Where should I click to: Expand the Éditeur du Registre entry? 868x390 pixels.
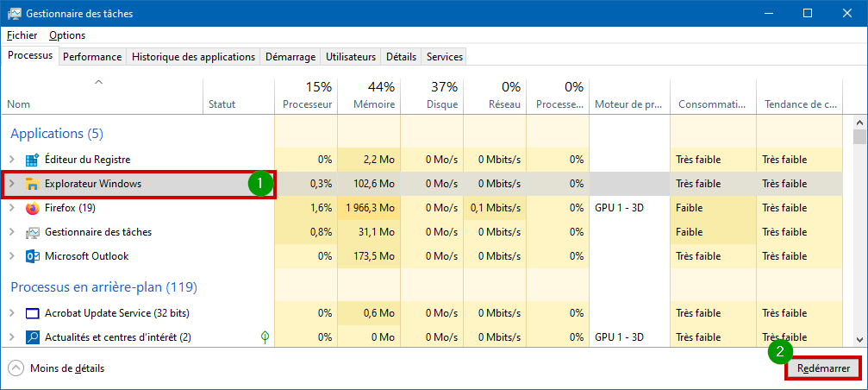click(x=11, y=160)
